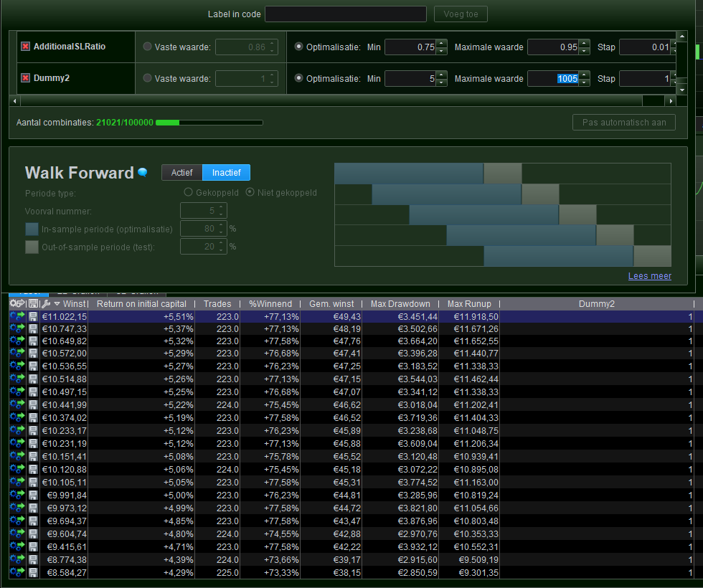The height and width of the screenshot is (588, 703).
Task: Click the wrench icon in results table header
Action: click(x=45, y=304)
